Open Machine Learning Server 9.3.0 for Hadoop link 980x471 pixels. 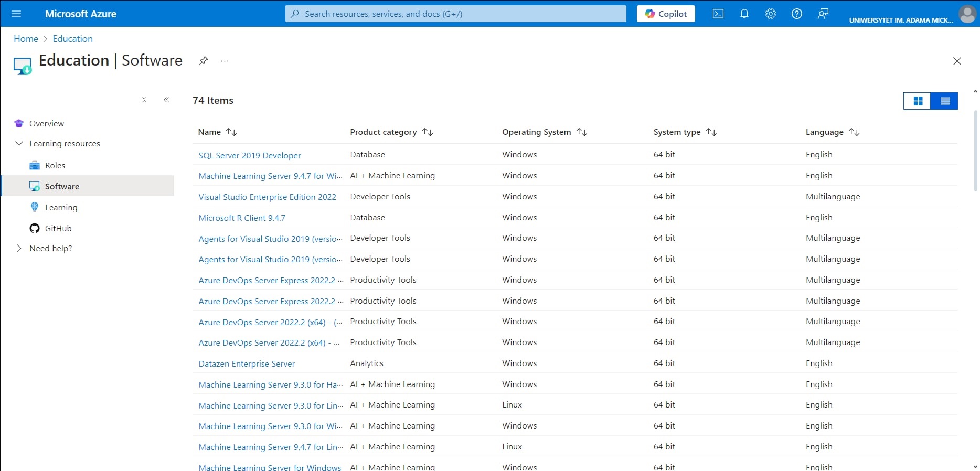[271, 384]
